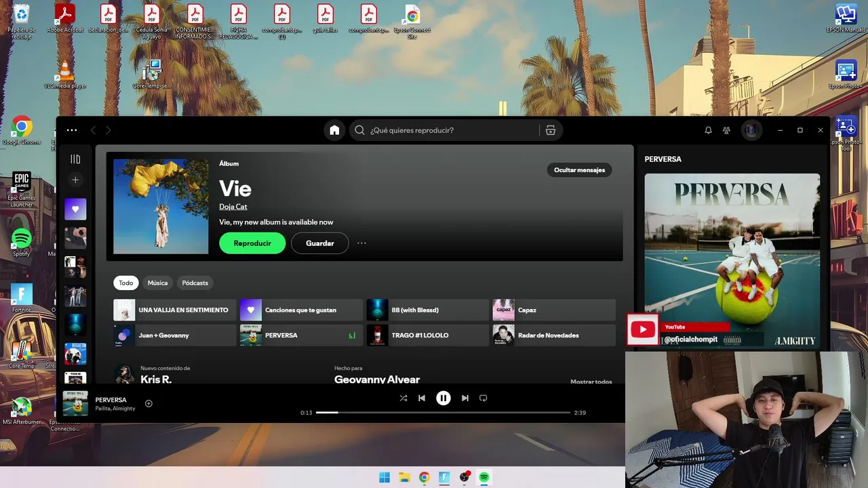Open MSI Afterburner desktop icon
Screen dimensions: 868x488
click(x=22, y=411)
